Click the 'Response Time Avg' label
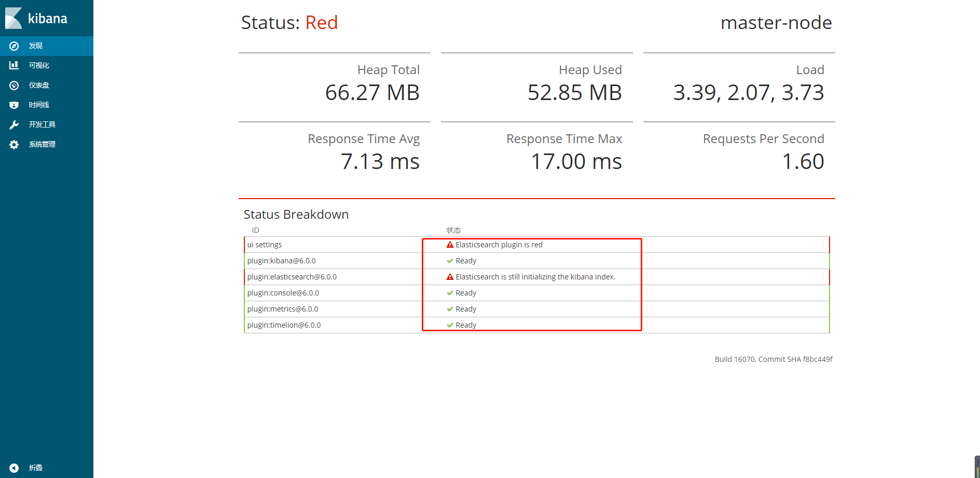This screenshot has height=478, width=980. coord(364,139)
